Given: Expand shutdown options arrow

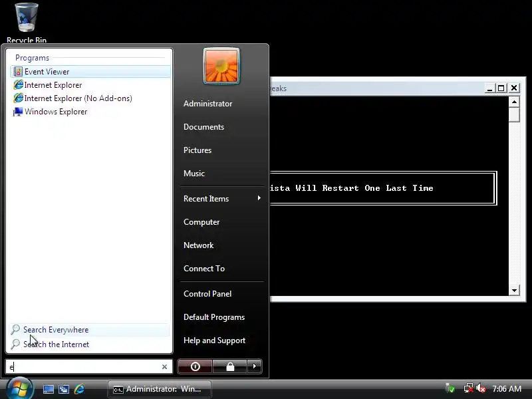Looking at the screenshot, I should pos(255,366).
